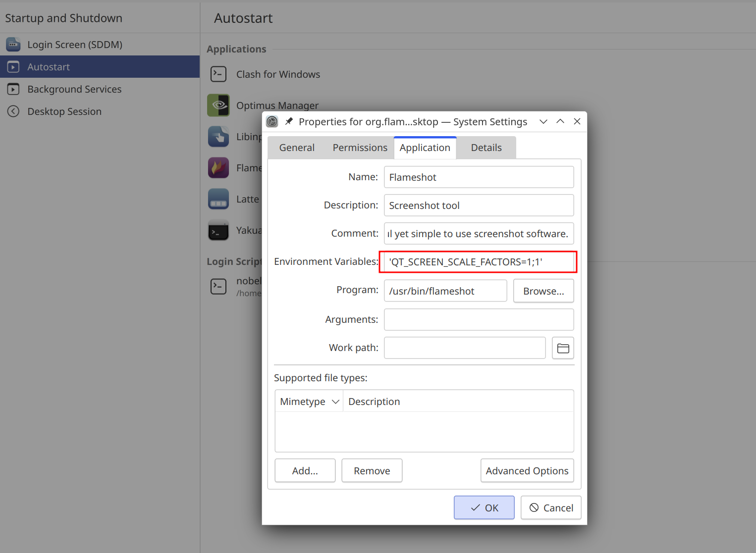Click the Browse... button for Program
Screen dimensions: 756x553
(x=543, y=291)
